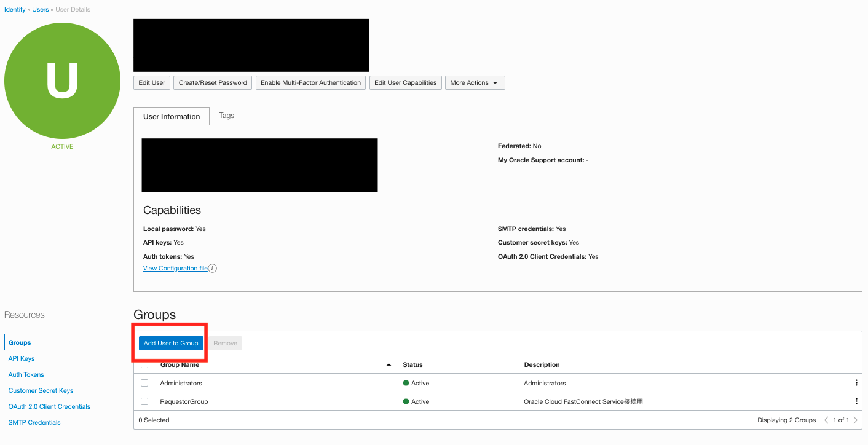Check the Administrators group checkbox
This screenshot has height=445, width=868.
point(144,383)
